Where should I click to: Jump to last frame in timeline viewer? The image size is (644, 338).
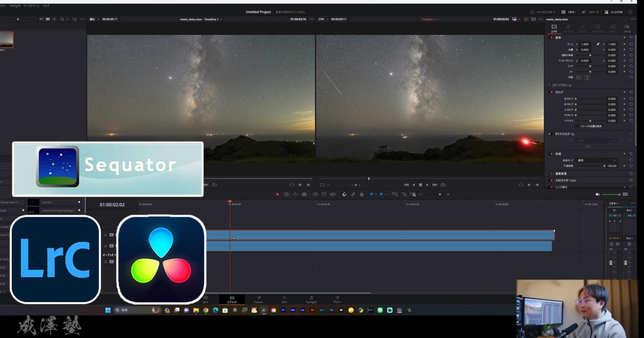point(435,185)
